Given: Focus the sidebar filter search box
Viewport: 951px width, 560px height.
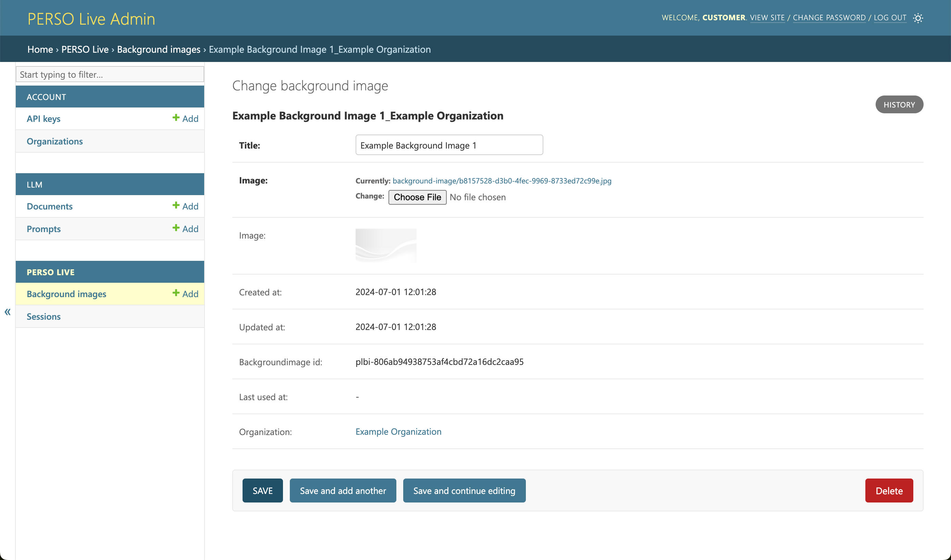Looking at the screenshot, I should tap(110, 74).
